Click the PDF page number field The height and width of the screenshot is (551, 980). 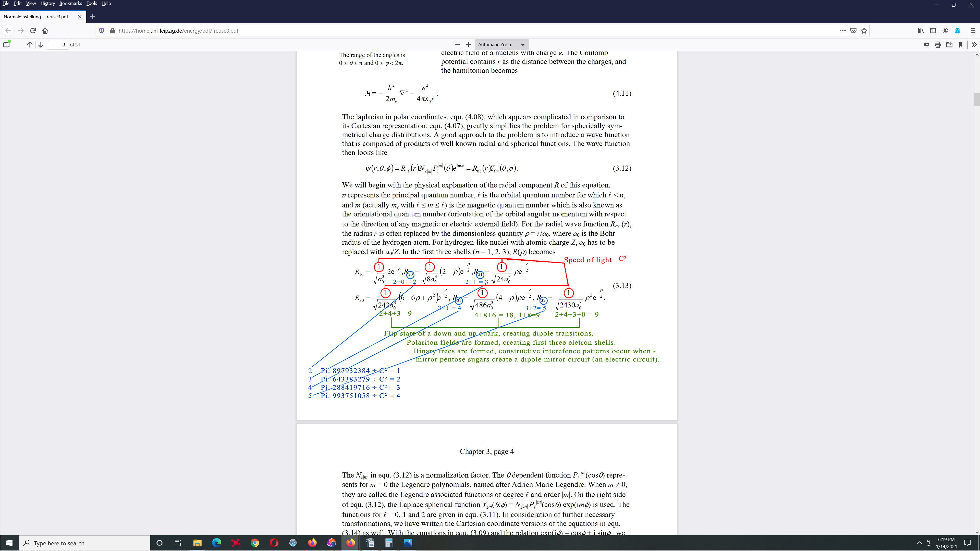point(57,44)
